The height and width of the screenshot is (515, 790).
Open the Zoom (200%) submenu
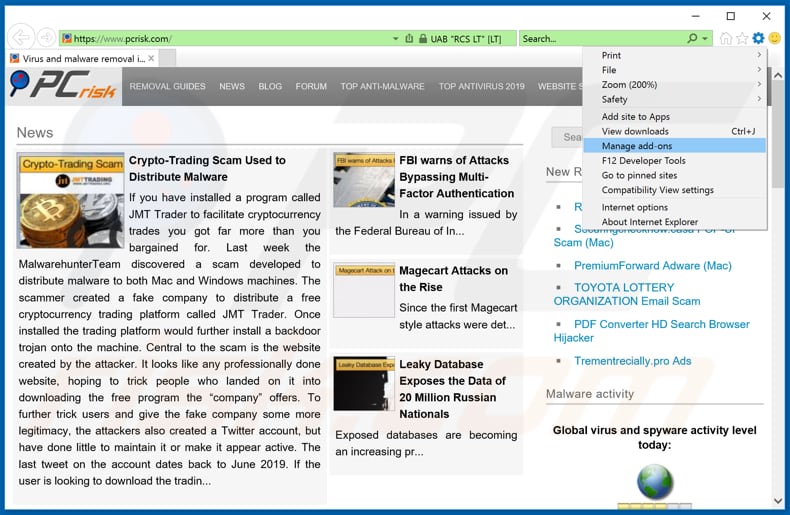click(675, 85)
